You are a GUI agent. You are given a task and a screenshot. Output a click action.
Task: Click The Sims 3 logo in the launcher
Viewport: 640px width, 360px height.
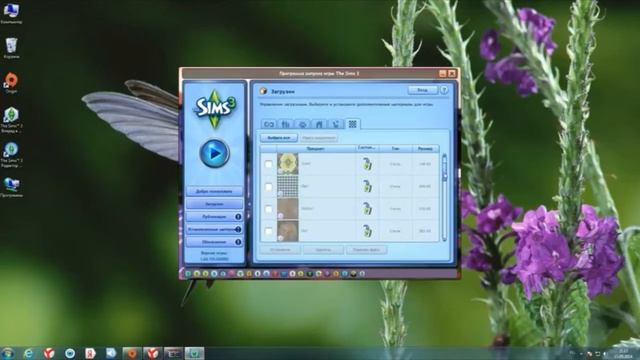click(215, 109)
